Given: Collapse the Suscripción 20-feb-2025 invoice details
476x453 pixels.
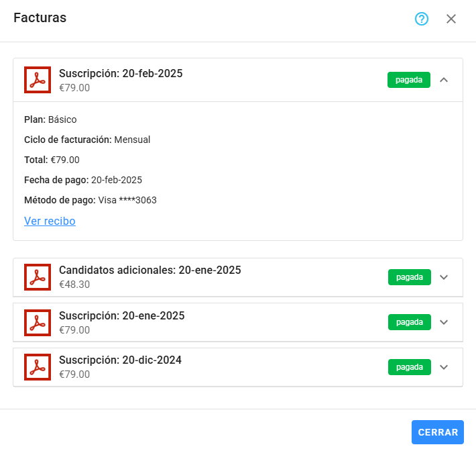Looking at the screenshot, I should coord(443,80).
